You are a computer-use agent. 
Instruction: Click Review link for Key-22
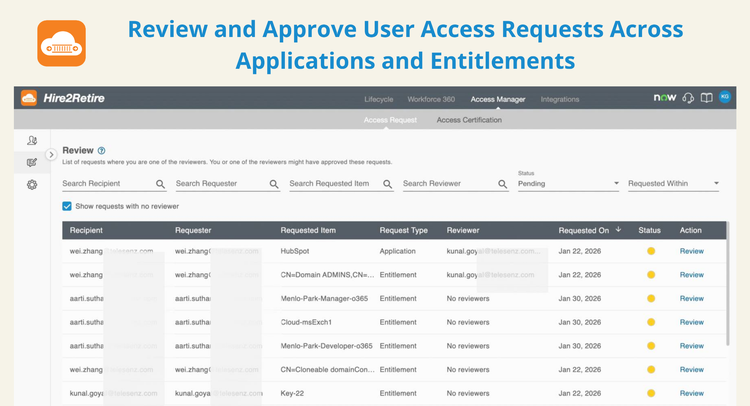coord(692,393)
